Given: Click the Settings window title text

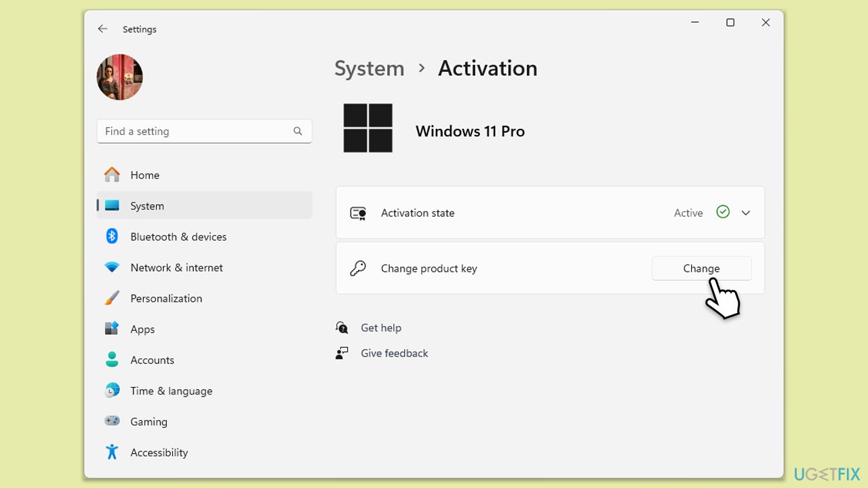Looking at the screenshot, I should click(140, 29).
